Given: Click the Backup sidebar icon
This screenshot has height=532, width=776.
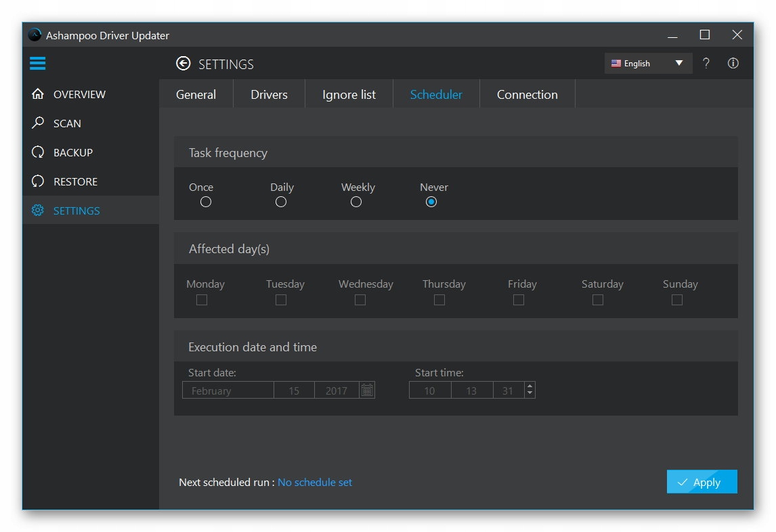Looking at the screenshot, I should pyautogui.click(x=38, y=152).
